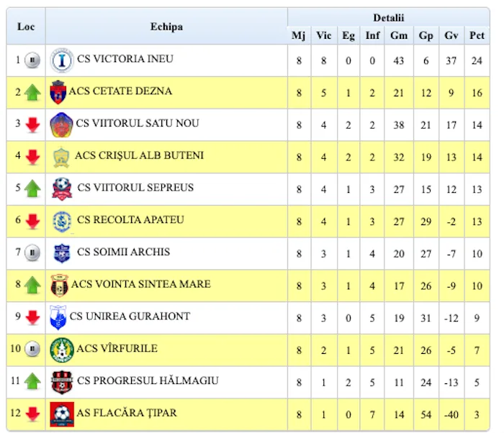Click the CS Viitorul Sepreus team badge
This screenshot has width=504, height=433.
tap(62, 188)
